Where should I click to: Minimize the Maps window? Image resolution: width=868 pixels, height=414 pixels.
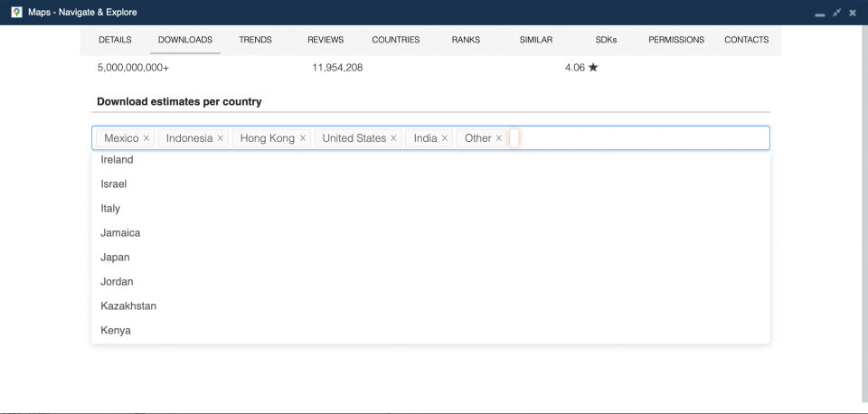(x=820, y=14)
